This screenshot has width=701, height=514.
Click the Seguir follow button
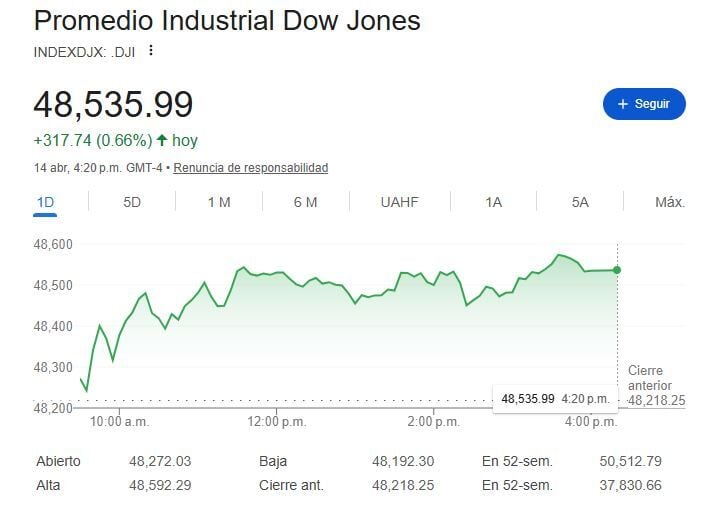(x=644, y=104)
